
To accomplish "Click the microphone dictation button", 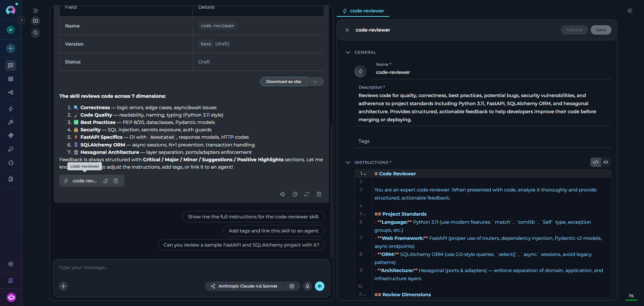I will (x=308, y=286).
